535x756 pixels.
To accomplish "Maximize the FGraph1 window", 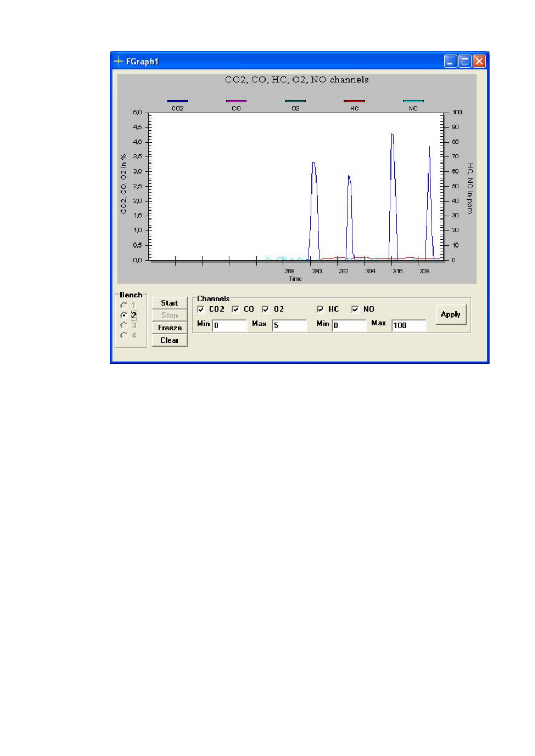I will coord(464,61).
